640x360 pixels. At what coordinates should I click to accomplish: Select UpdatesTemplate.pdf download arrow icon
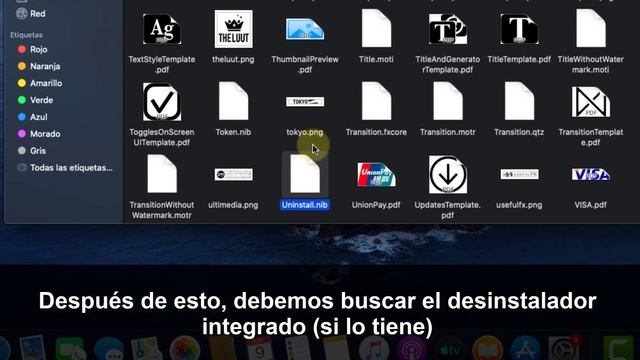[448, 175]
